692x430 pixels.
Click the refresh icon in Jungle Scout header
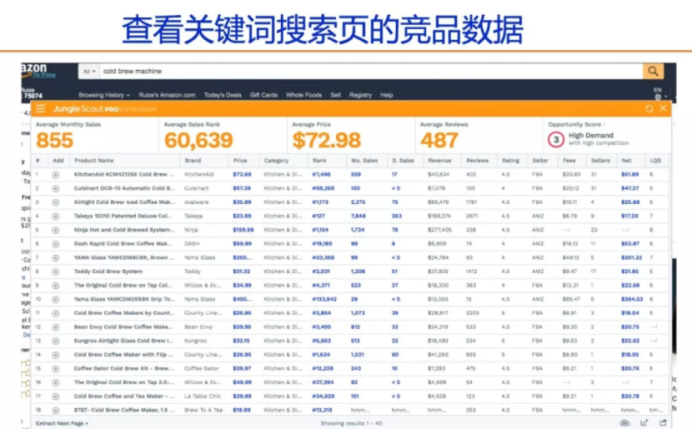[648, 108]
